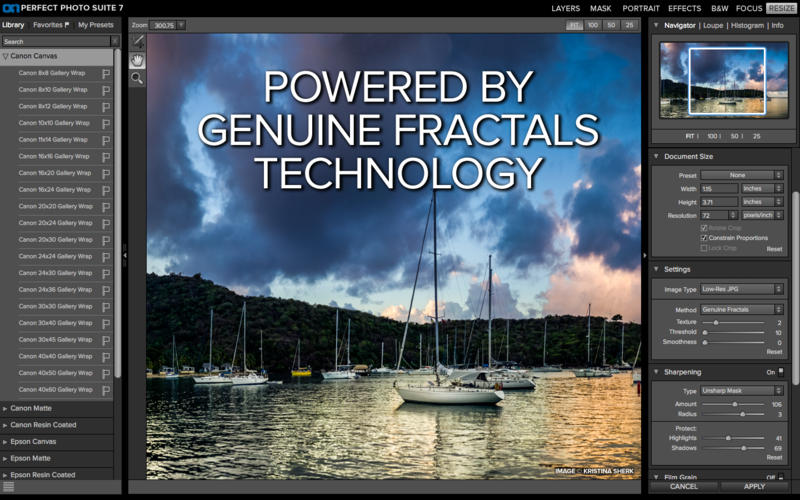The width and height of the screenshot is (800, 500).
Task: Reset the Document Size settings
Action: 774,249
